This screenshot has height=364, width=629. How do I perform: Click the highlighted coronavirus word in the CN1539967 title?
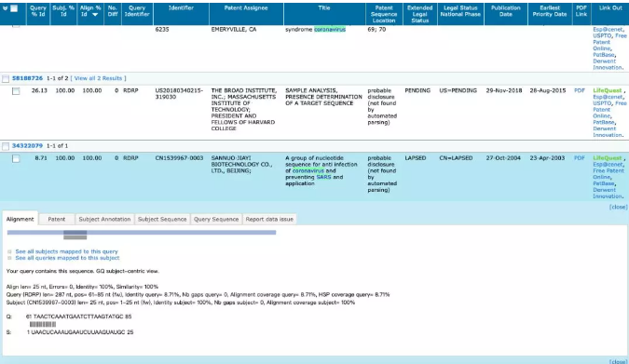308,170
